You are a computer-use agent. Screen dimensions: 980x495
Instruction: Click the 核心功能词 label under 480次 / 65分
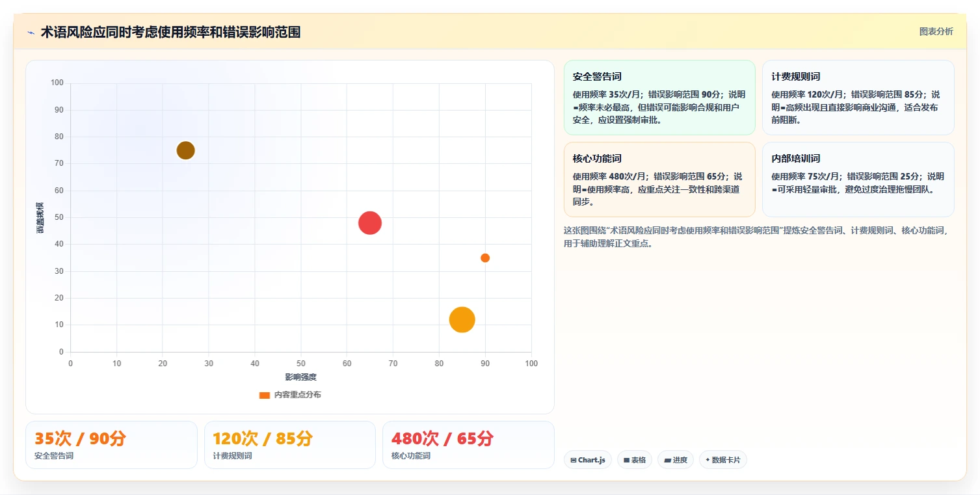coord(411,456)
